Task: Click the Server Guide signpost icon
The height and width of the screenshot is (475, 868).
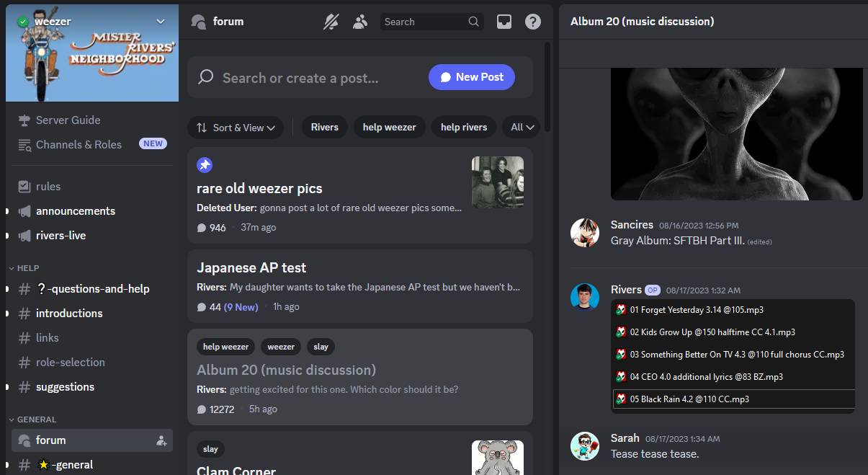Action: coord(24,120)
